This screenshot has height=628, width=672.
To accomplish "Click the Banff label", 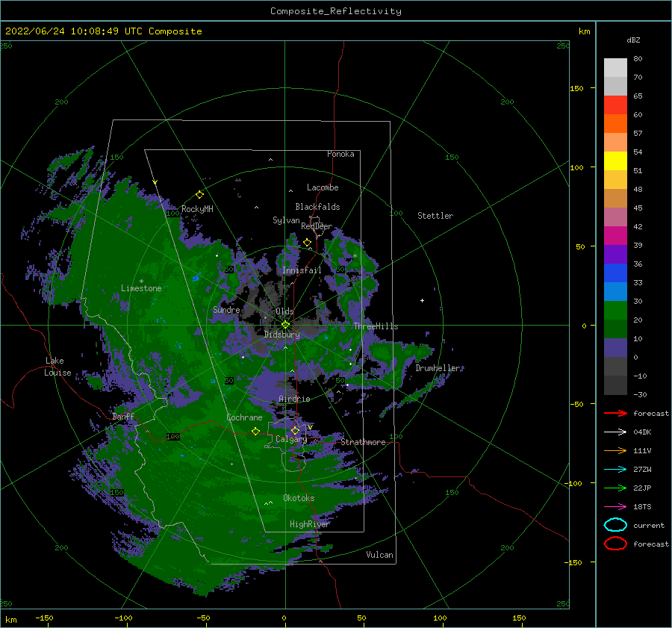I will click(x=123, y=417).
